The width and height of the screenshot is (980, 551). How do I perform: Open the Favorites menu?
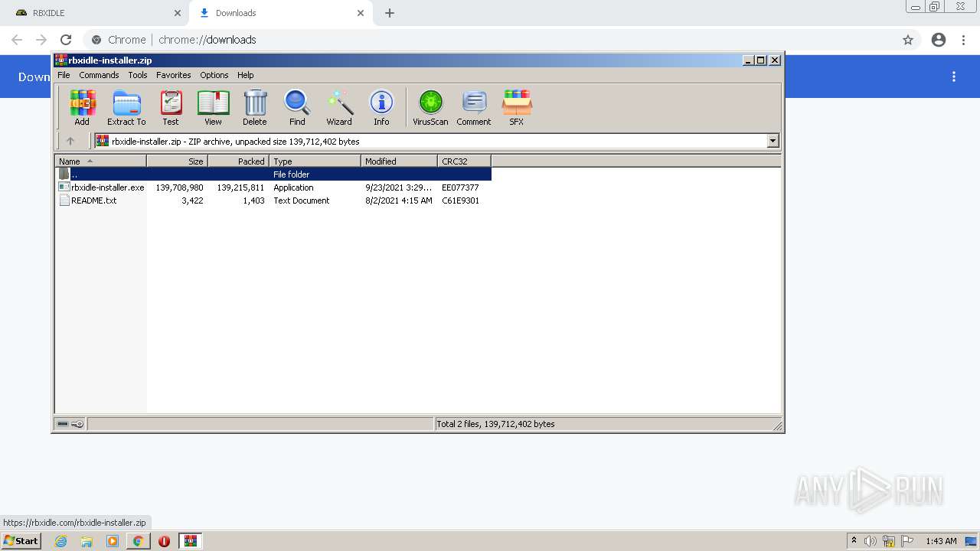(174, 75)
